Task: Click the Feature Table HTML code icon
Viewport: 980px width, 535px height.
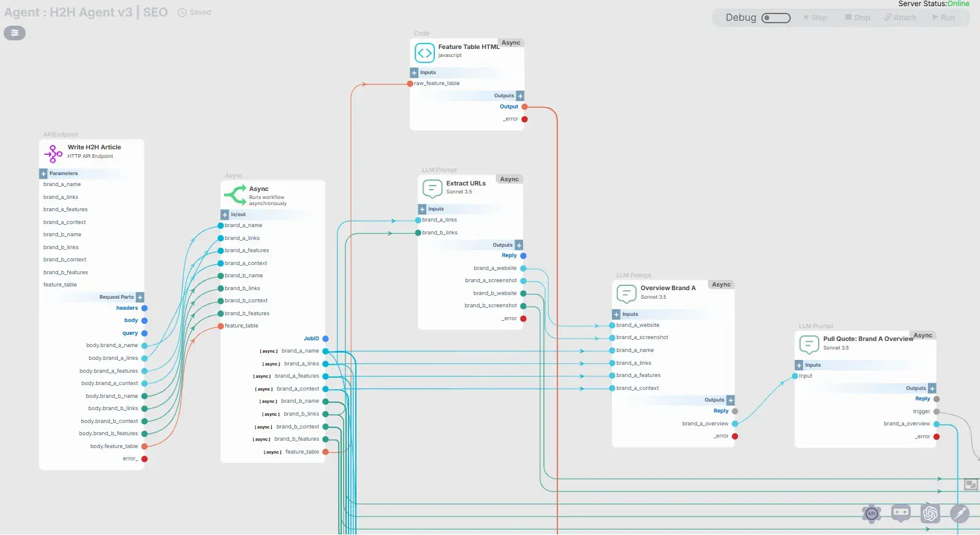Action: pyautogui.click(x=424, y=53)
